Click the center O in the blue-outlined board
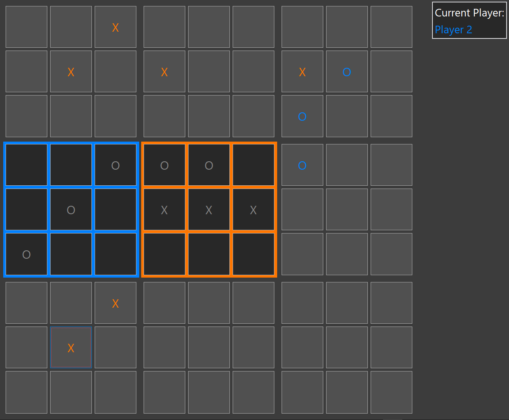509x420 pixels. 71,210
